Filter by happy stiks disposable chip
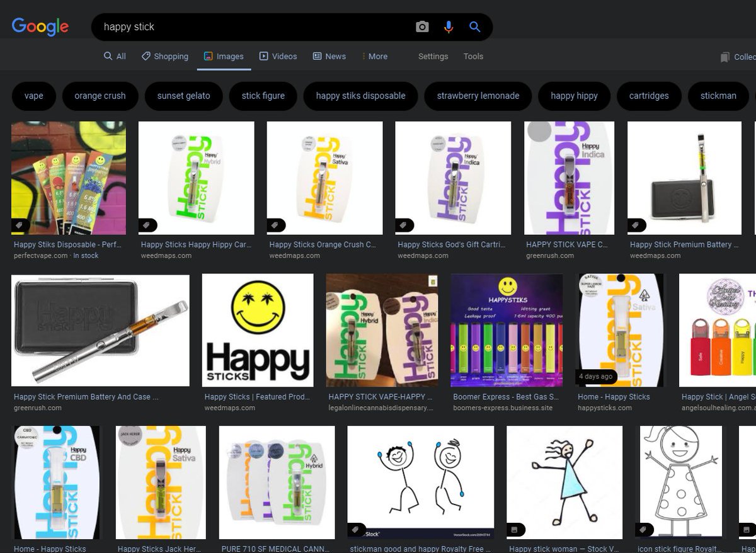 coord(361,96)
